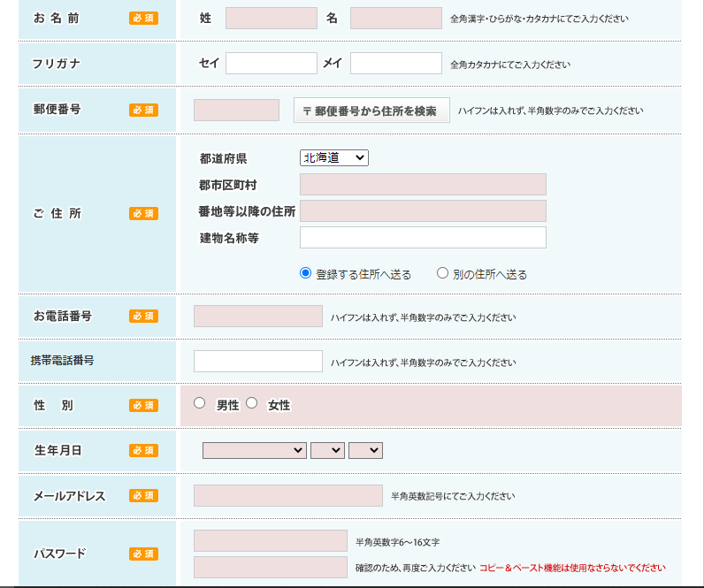
Task: Expand the 生年月日 birth month dropdown
Action: [x=327, y=451]
